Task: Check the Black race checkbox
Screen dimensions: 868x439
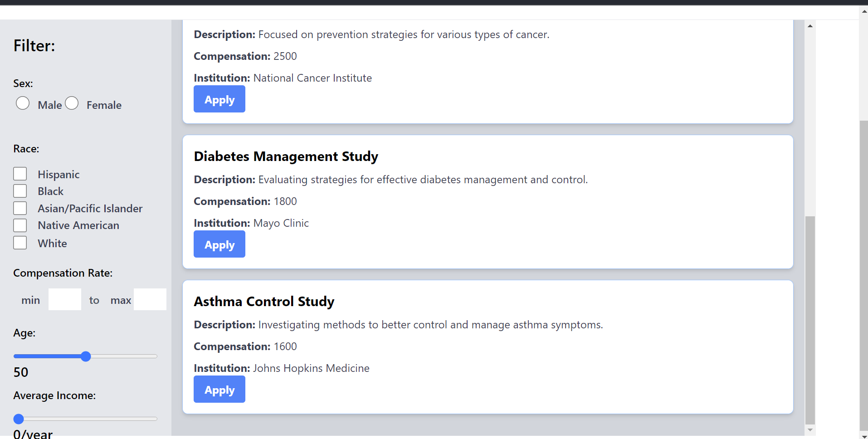Action: [20, 191]
